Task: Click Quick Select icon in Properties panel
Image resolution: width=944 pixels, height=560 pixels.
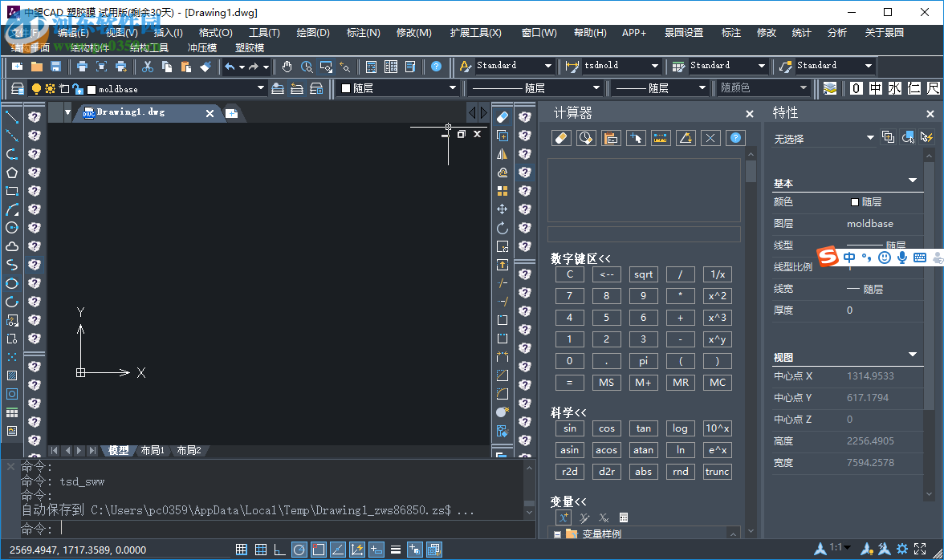Action: pyautogui.click(x=927, y=137)
